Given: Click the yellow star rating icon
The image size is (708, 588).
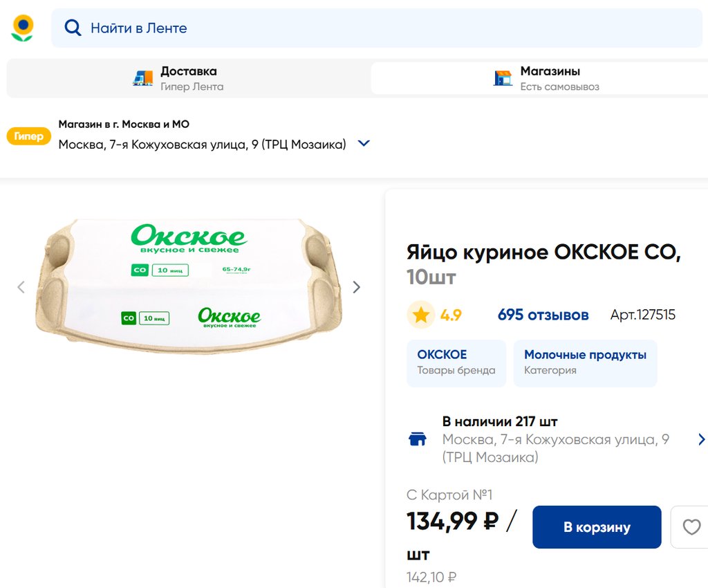Looking at the screenshot, I should [x=420, y=315].
